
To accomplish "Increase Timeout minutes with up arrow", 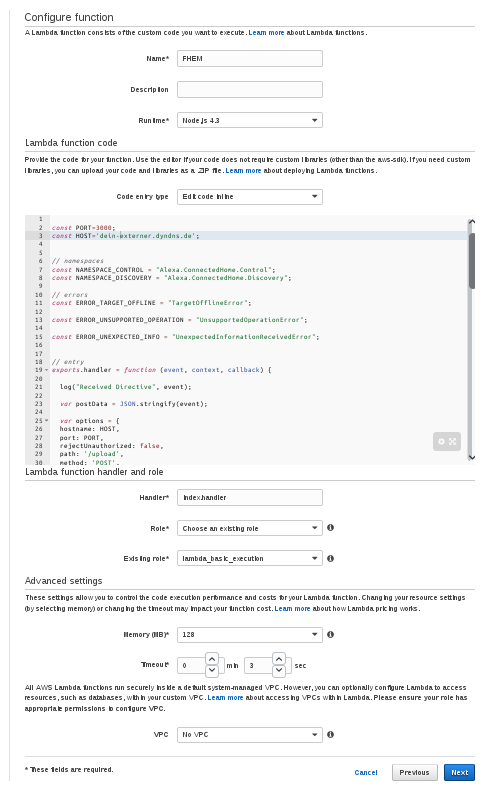I will tap(212, 659).
